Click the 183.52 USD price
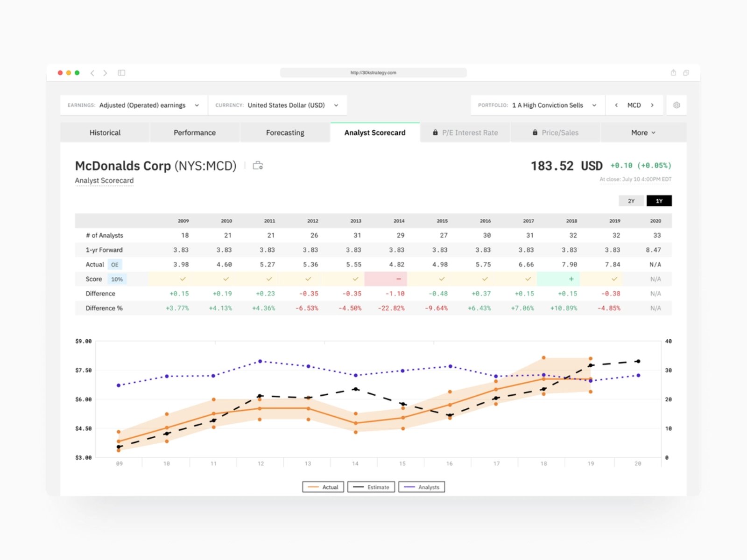747x560 pixels. tap(566, 166)
